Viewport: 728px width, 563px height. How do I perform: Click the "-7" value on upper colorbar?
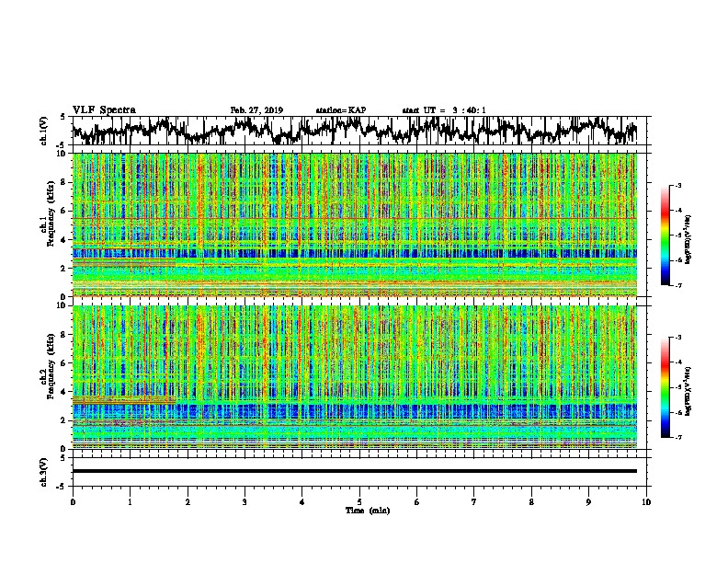tap(678, 285)
